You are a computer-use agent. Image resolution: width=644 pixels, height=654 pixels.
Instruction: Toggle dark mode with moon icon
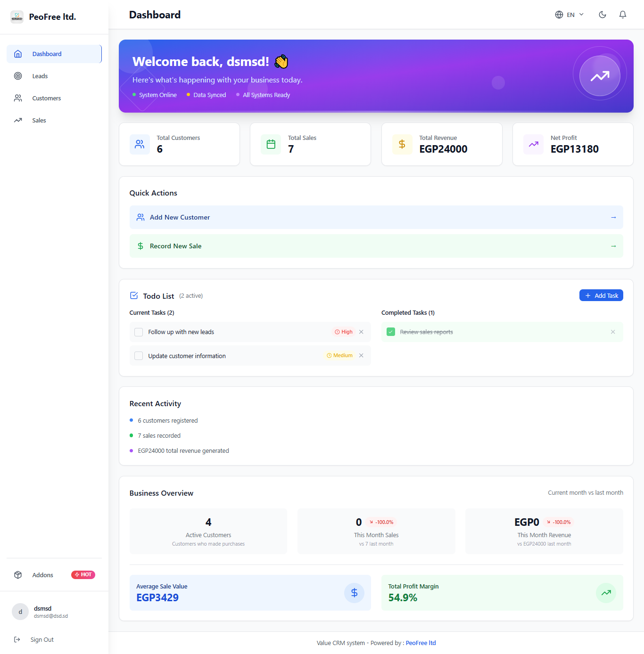(602, 15)
